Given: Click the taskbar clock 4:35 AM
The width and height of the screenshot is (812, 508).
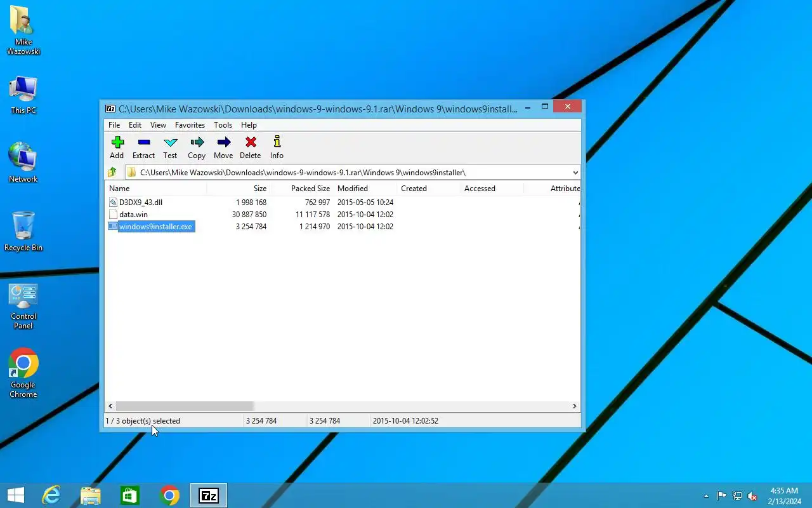Looking at the screenshot, I should tap(784, 491).
